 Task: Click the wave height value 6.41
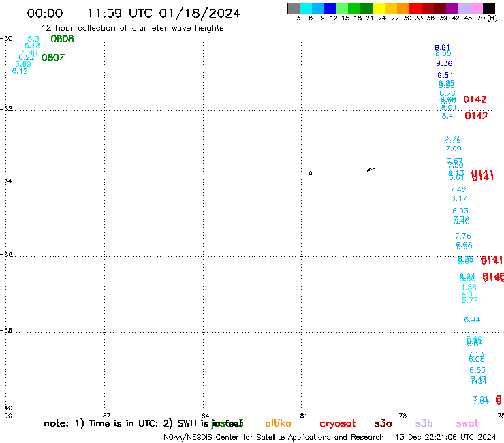click(x=450, y=116)
